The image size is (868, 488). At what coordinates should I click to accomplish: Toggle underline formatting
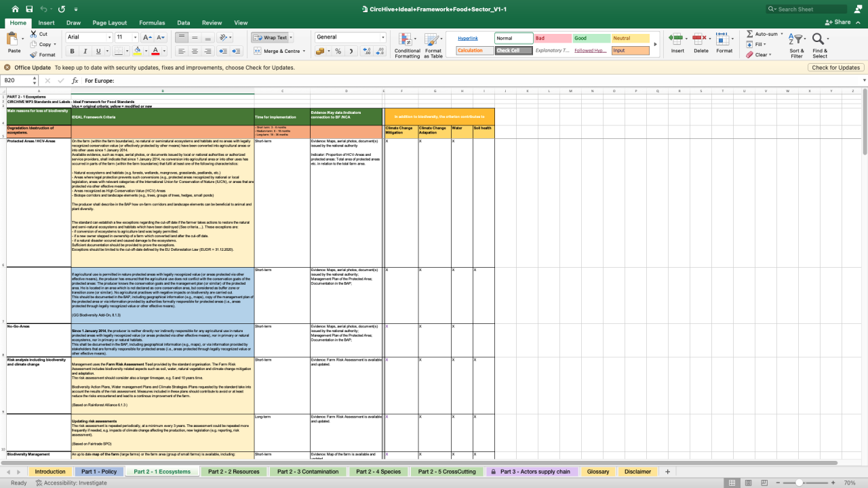click(x=99, y=52)
